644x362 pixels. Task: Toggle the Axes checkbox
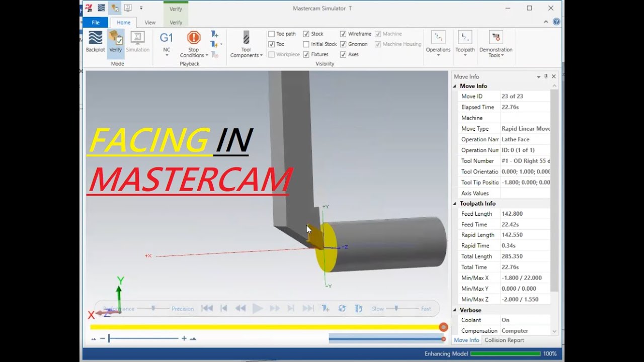pyautogui.click(x=343, y=54)
